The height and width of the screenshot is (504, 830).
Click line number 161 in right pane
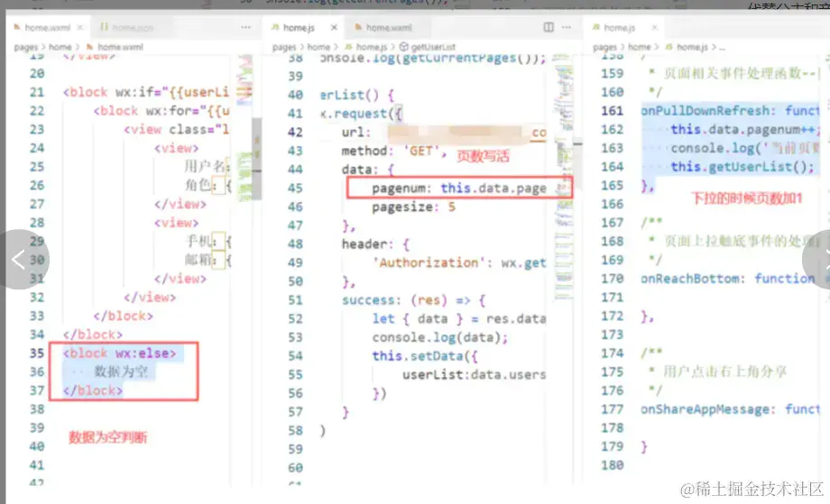click(612, 111)
